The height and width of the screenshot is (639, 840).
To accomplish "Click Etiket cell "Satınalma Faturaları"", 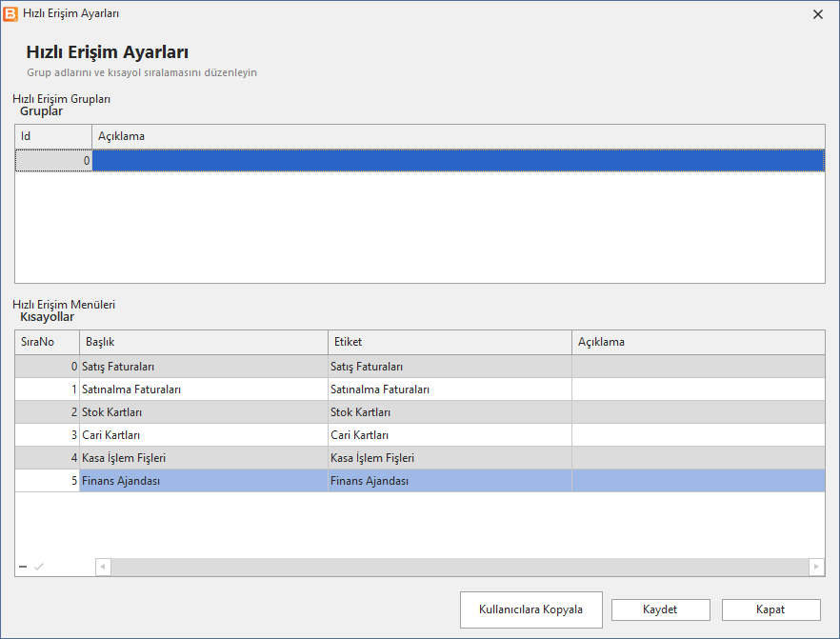I will 450,389.
